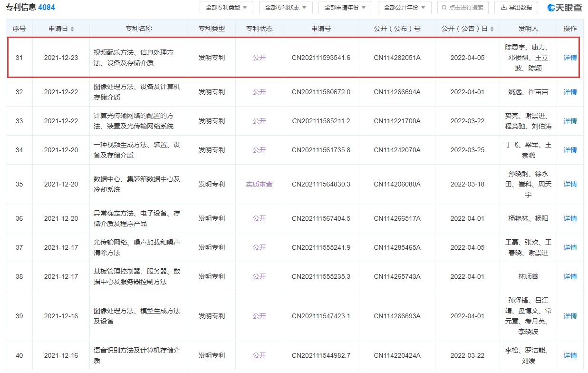588x373 pixels.
Task: Click the 专利类型 column header
Action: (212, 29)
